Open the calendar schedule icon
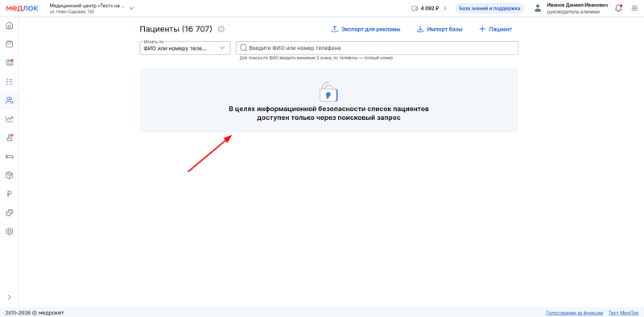The width and height of the screenshot is (644, 317). click(9, 44)
